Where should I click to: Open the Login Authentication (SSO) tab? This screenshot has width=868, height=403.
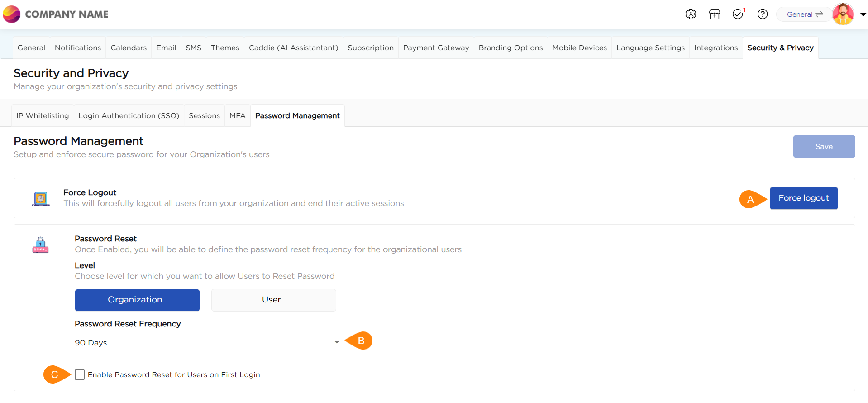[x=129, y=116]
